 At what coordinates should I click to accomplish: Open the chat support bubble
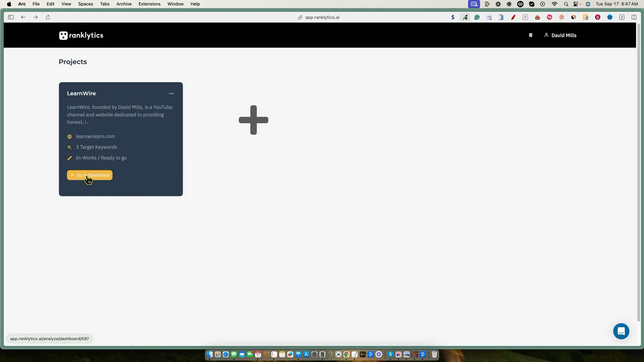[x=621, y=331]
